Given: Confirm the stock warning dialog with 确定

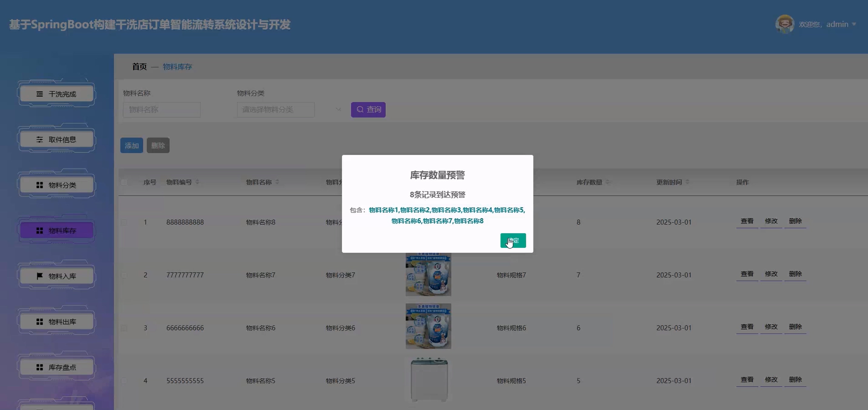Looking at the screenshot, I should (x=513, y=240).
